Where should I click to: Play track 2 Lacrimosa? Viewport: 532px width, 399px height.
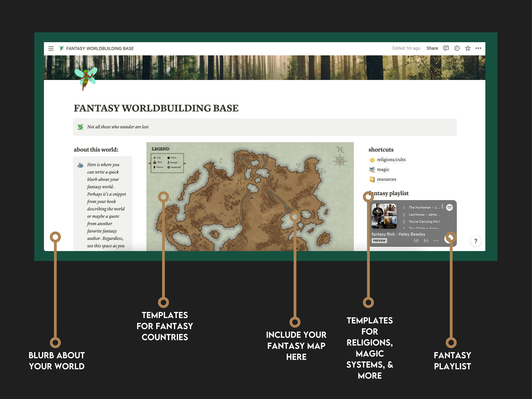point(421,215)
